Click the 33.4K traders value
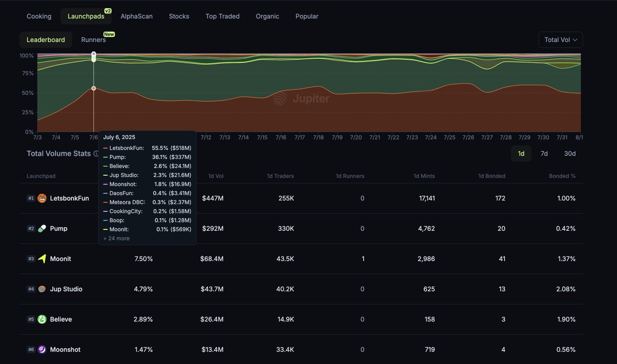 (x=284, y=350)
